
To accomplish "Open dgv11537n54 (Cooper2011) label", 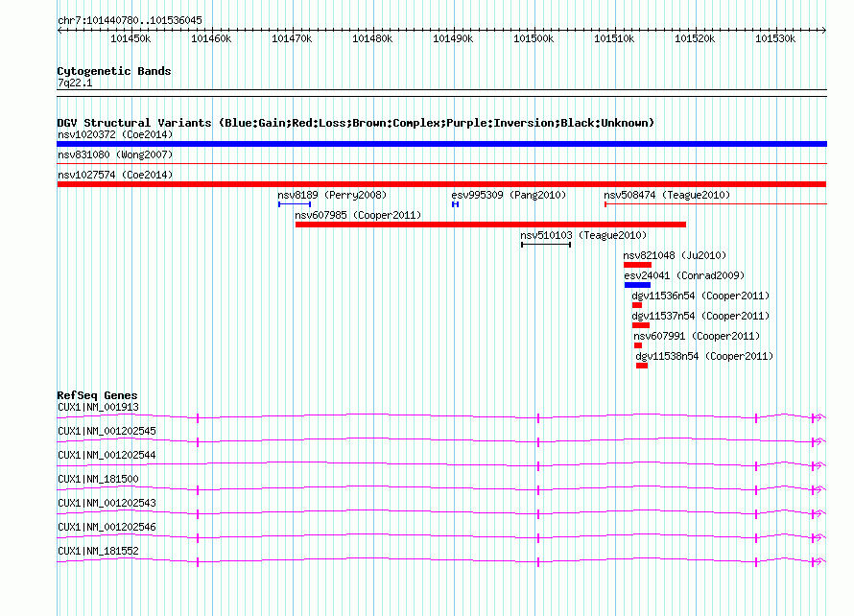I will coord(700,316).
